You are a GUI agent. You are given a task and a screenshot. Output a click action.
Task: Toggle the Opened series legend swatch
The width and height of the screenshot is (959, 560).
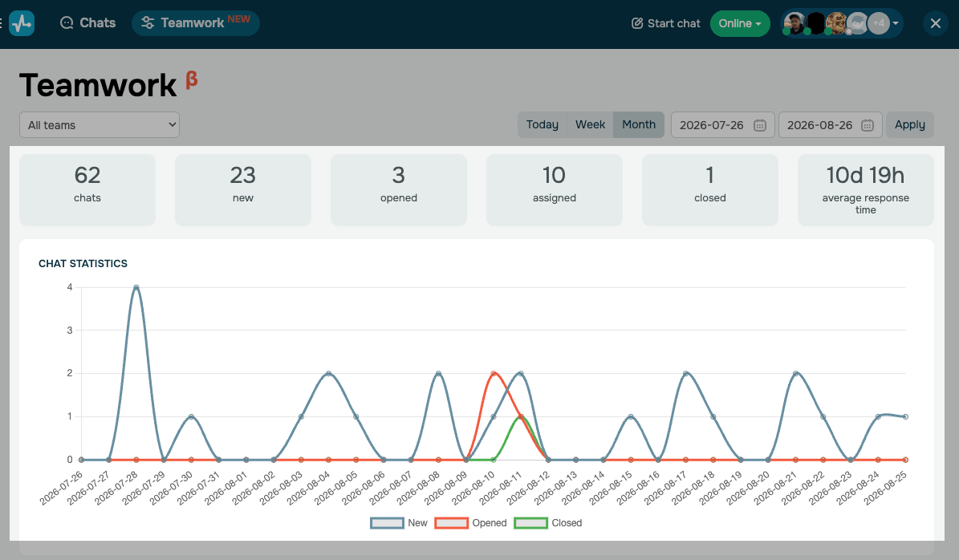click(x=451, y=523)
